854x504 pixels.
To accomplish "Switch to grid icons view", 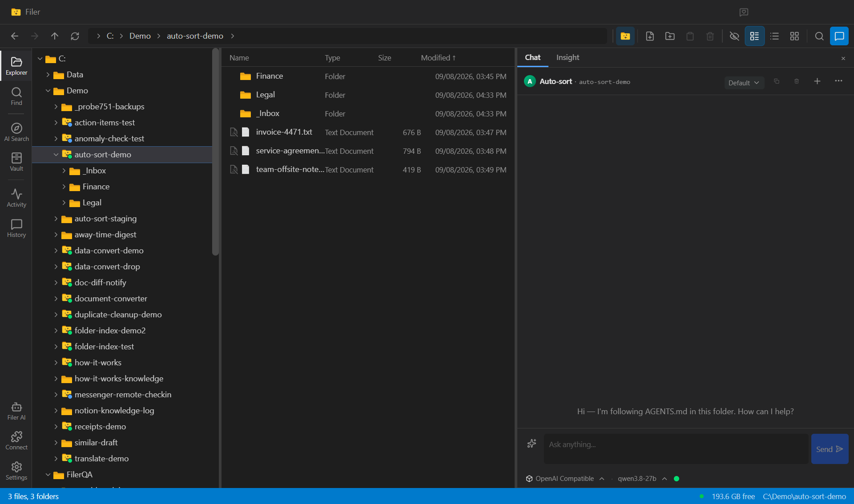I will (794, 36).
